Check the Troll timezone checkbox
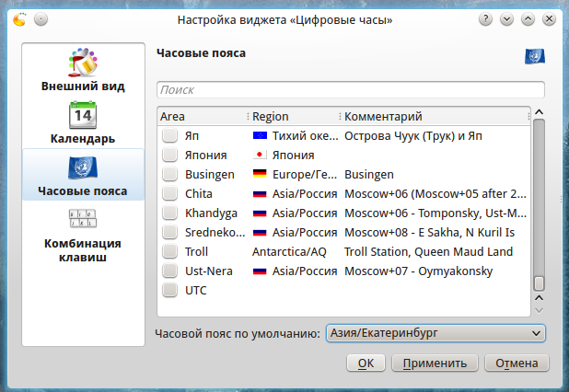Viewport: 569px width, 392px height. (169, 251)
